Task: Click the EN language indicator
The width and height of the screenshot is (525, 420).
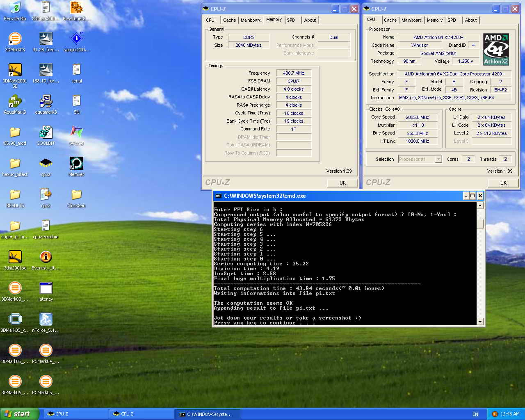Action: point(475,414)
